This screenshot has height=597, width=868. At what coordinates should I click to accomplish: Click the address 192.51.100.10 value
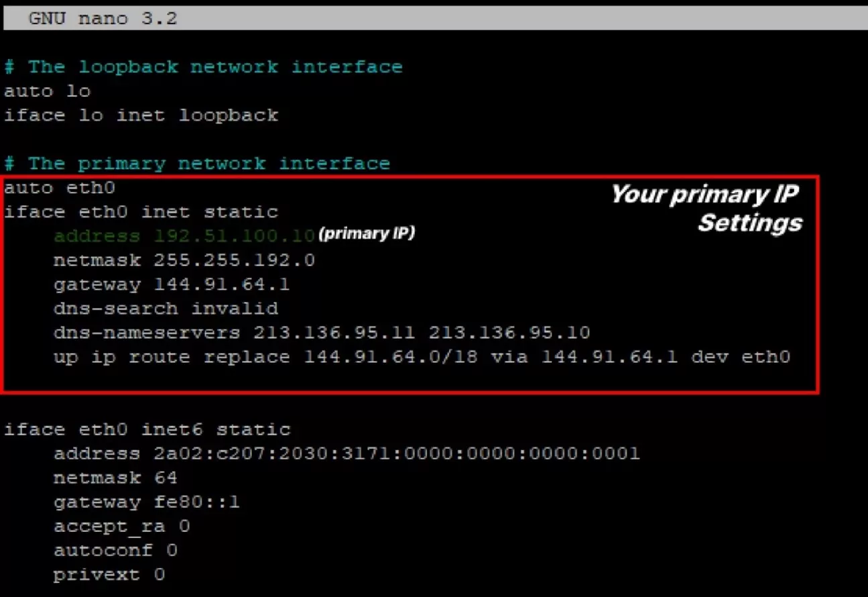235,236
